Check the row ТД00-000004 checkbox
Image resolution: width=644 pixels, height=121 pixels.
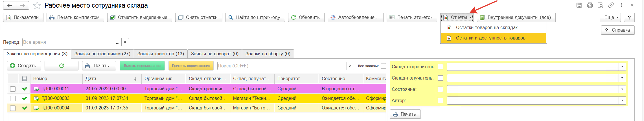(x=13, y=108)
